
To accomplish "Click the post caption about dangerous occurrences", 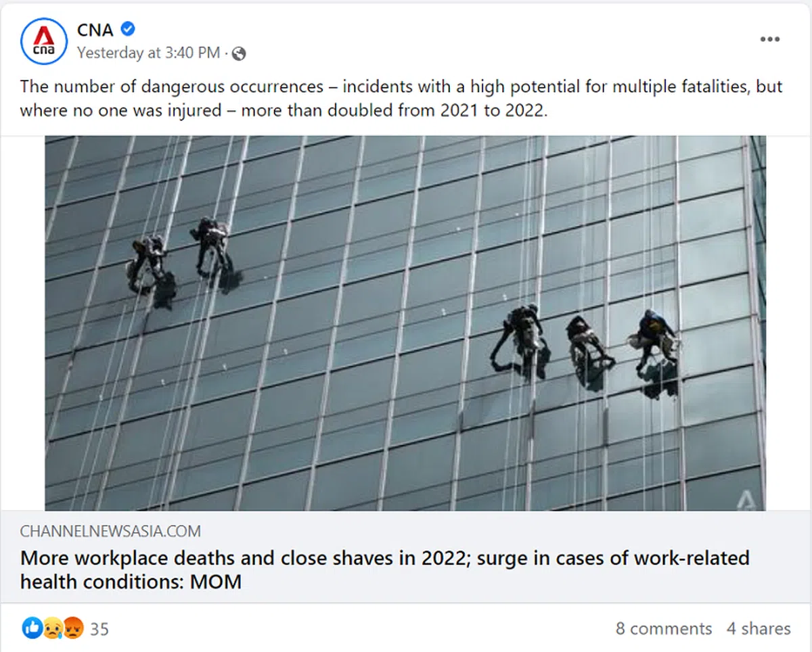I will tap(401, 98).
